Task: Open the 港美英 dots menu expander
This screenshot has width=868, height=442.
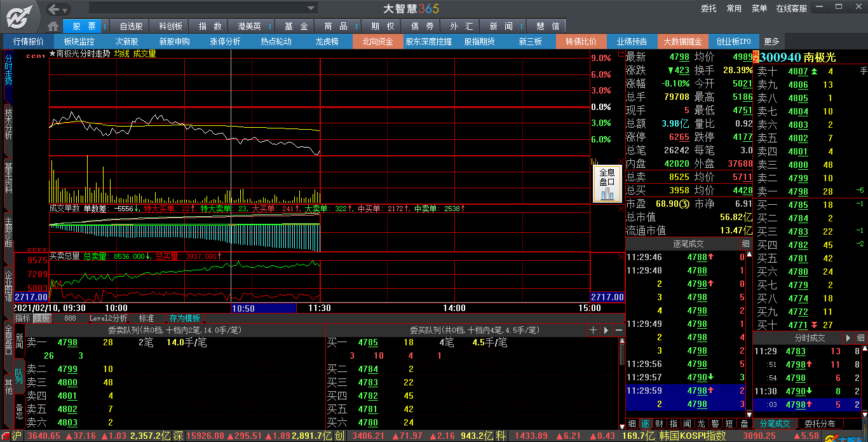Action: 270,26
